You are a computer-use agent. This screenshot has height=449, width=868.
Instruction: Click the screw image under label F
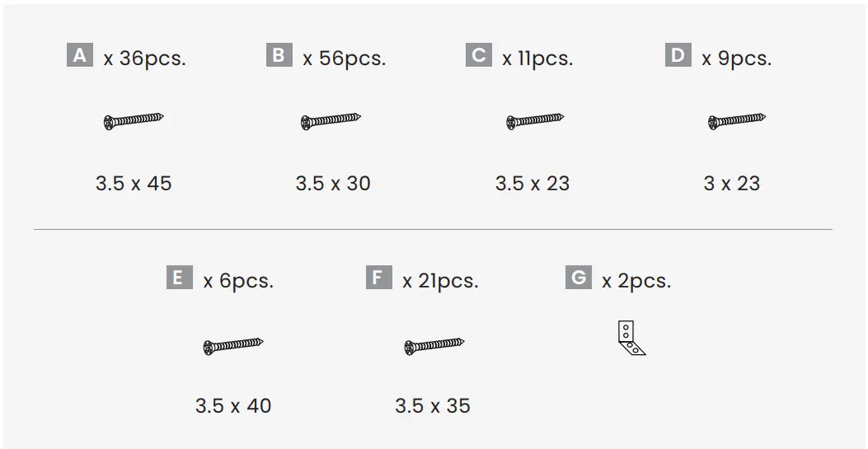(434, 346)
